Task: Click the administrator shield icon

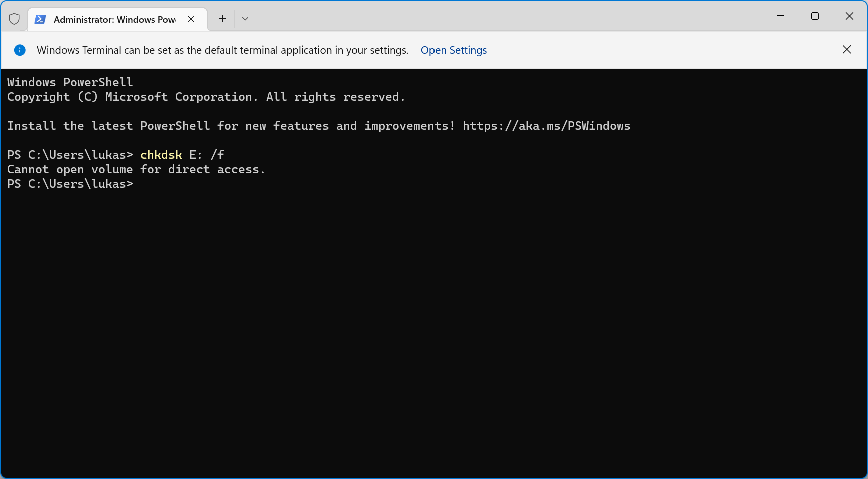Action: [x=14, y=19]
